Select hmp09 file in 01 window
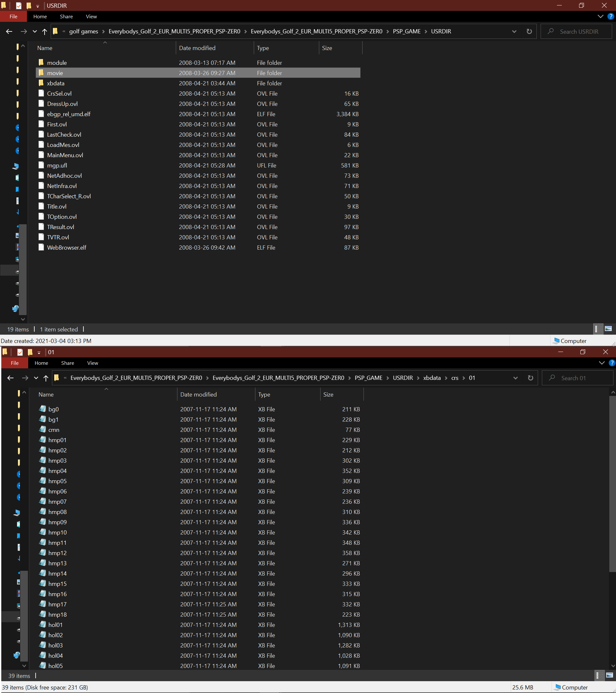The image size is (616, 693). (57, 522)
